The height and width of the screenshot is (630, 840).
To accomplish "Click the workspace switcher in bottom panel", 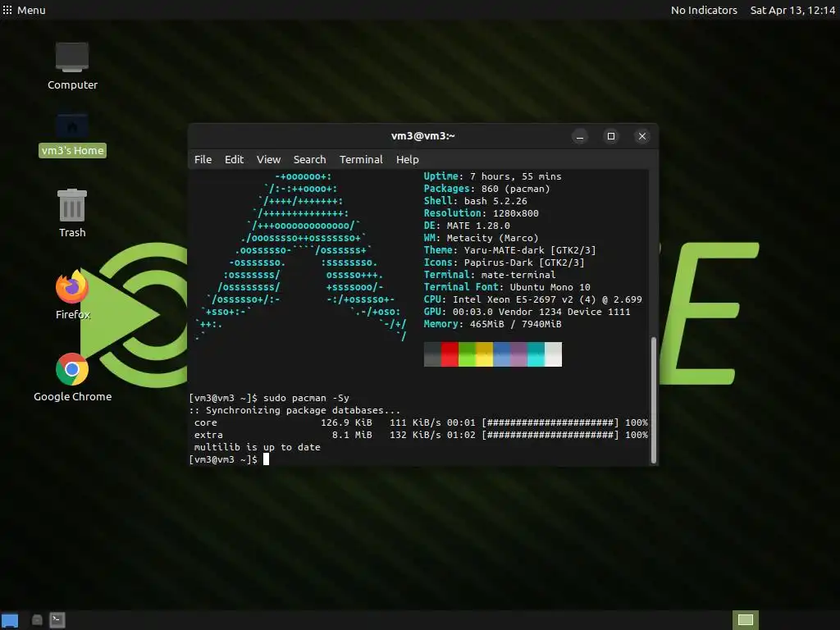I will click(x=745, y=620).
